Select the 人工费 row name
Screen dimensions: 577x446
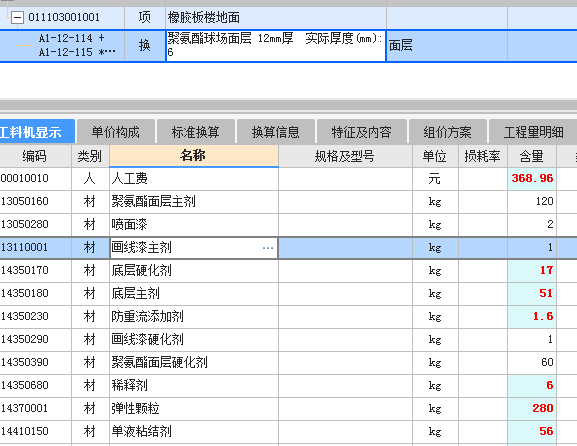(x=194, y=179)
